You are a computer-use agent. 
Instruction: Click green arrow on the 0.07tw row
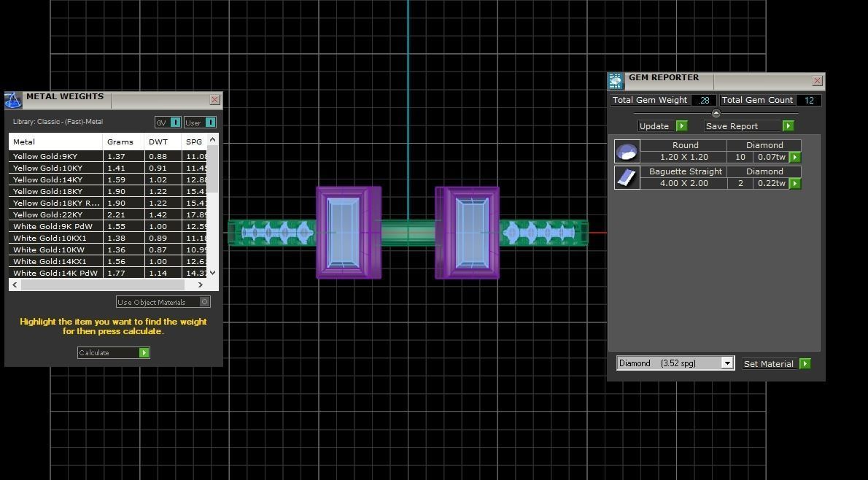pos(795,158)
